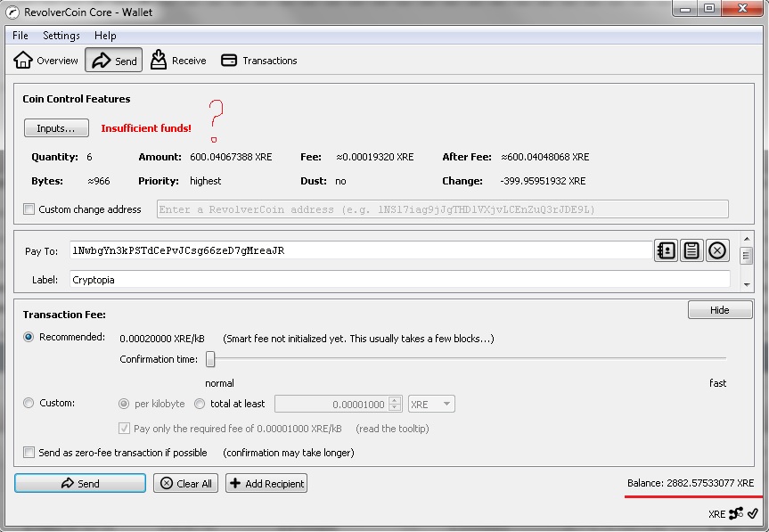Switch to the Send tab
The height and width of the screenshot is (532, 769).
click(x=114, y=61)
